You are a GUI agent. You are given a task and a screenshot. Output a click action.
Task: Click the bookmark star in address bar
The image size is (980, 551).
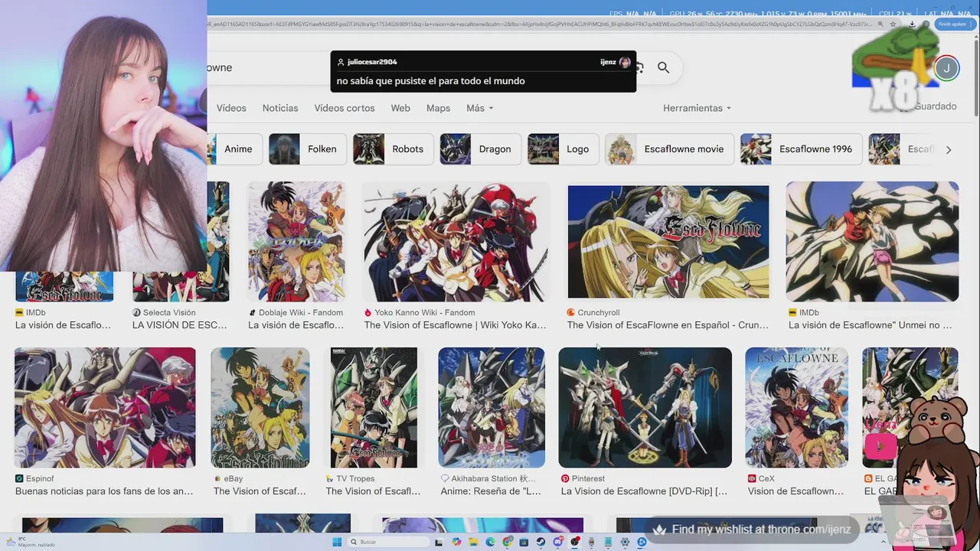(893, 24)
